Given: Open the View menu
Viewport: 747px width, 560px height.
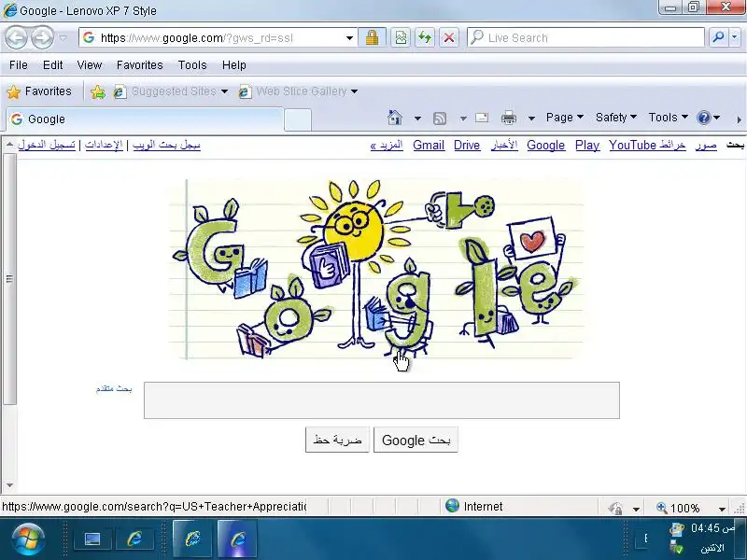Looking at the screenshot, I should 90,65.
